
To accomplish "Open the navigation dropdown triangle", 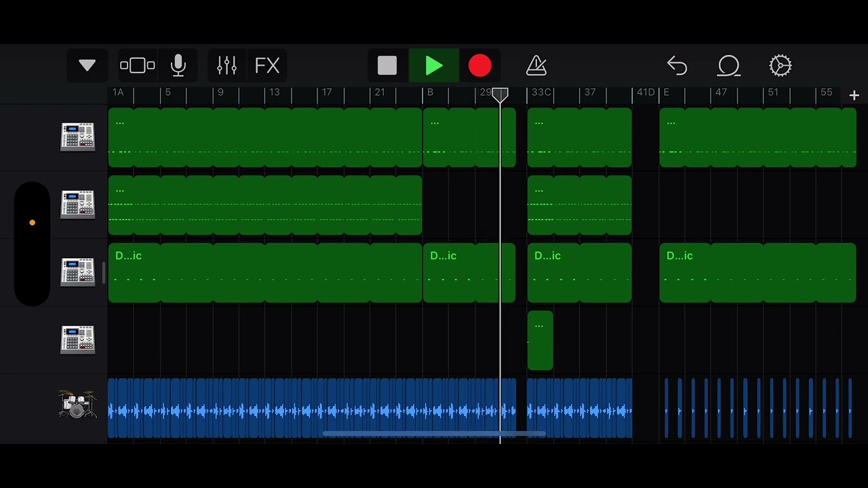I will (87, 66).
